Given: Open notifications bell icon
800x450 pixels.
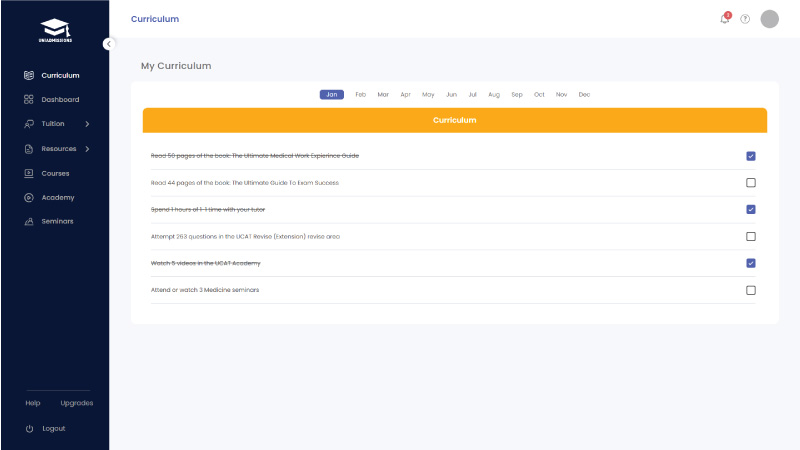Looking at the screenshot, I should coord(725,19).
